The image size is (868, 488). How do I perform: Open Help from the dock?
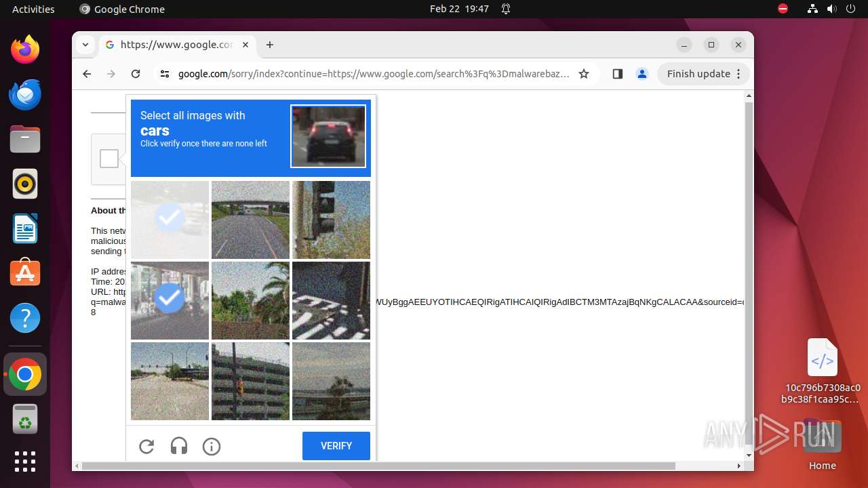tap(25, 318)
